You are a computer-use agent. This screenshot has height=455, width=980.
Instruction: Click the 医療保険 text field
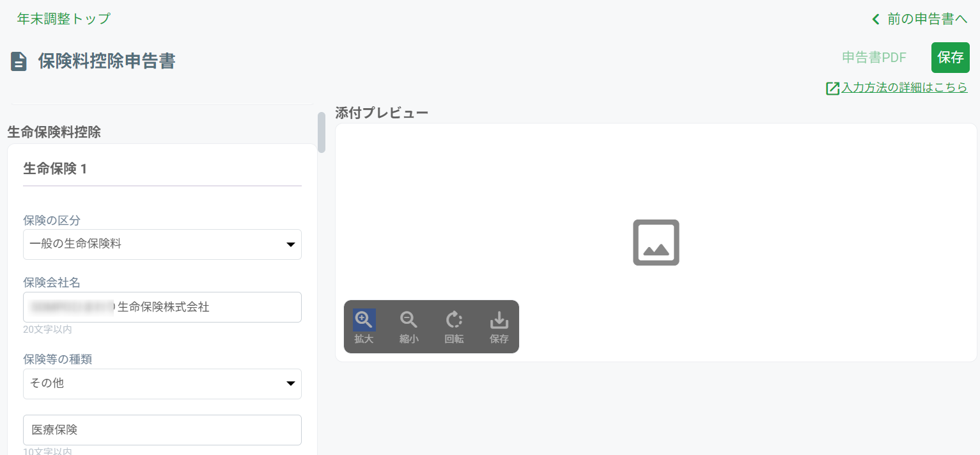click(x=162, y=430)
